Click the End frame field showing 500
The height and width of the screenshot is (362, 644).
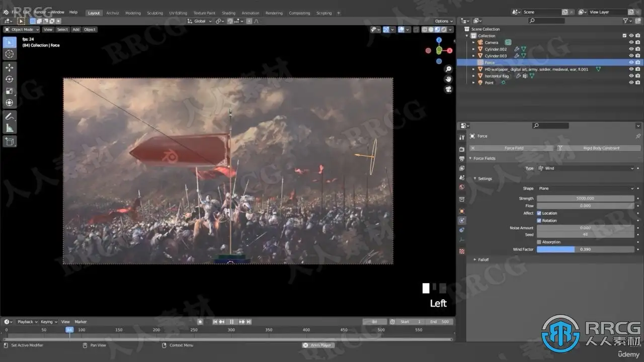[440, 322]
